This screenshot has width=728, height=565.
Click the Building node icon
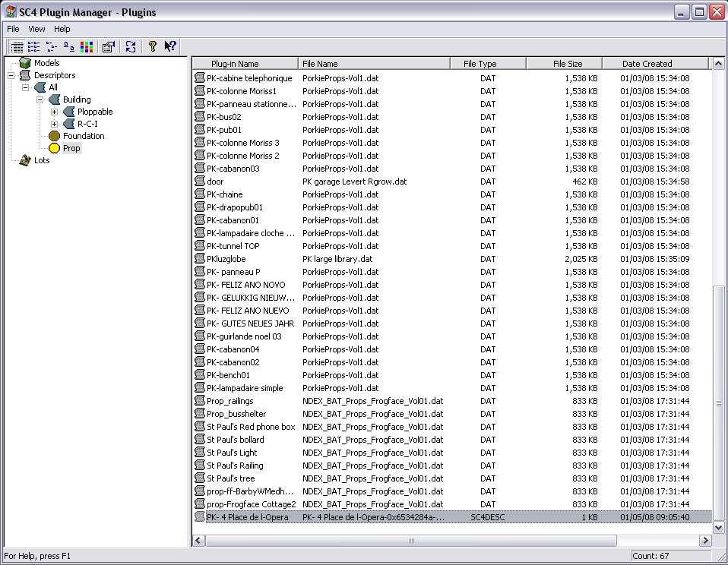pyautogui.click(x=54, y=99)
